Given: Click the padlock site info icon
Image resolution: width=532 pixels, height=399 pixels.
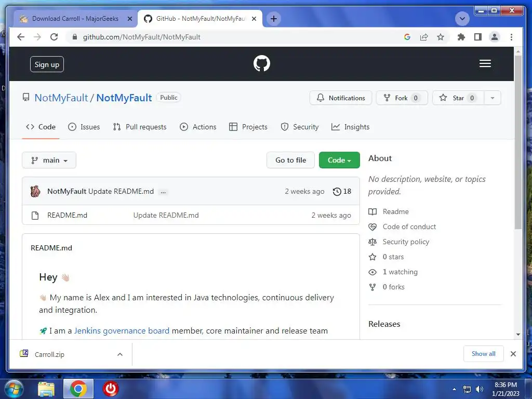Looking at the screenshot, I should click(x=75, y=37).
